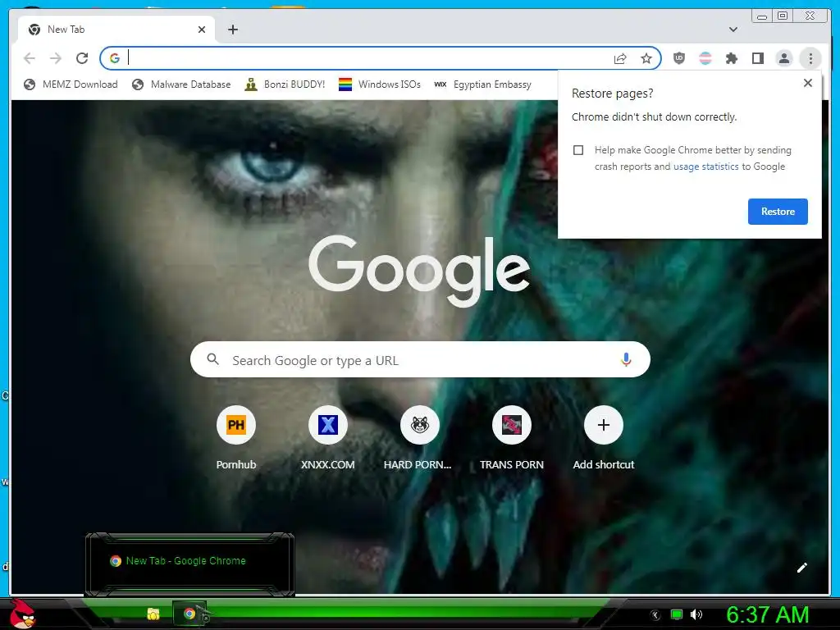Image resolution: width=840 pixels, height=630 pixels.
Task: Reload the page with refresh icon
Action: [x=82, y=58]
